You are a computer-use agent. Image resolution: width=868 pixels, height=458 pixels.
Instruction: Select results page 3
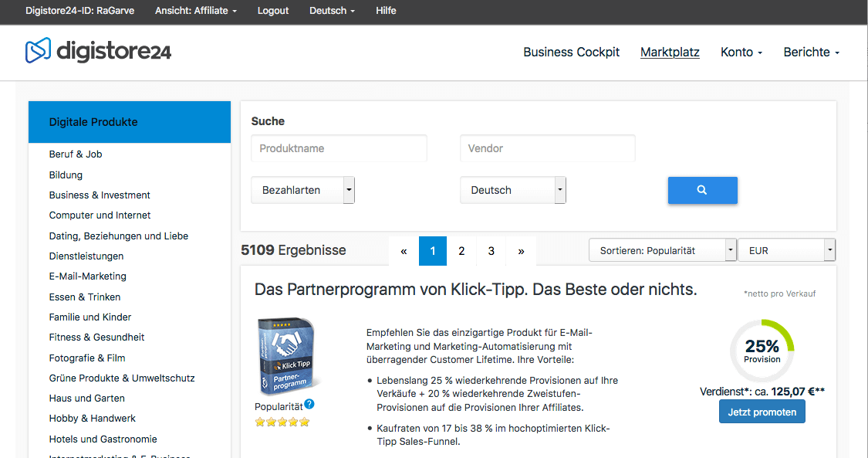(491, 251)
